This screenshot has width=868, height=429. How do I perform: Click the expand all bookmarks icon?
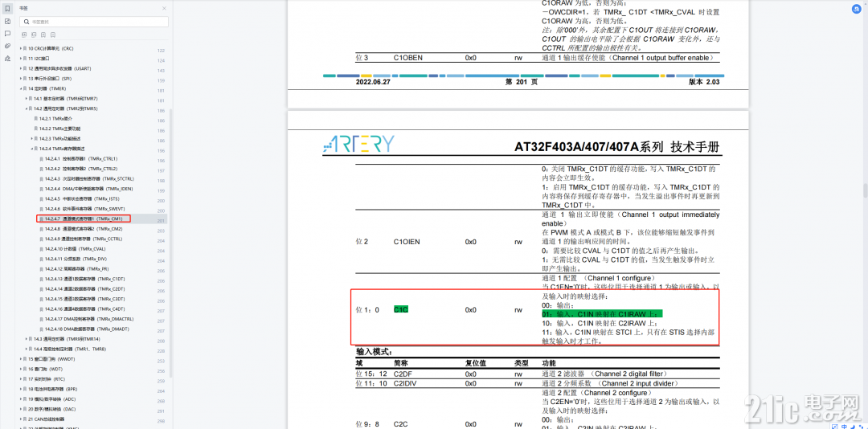click(23, 35)
